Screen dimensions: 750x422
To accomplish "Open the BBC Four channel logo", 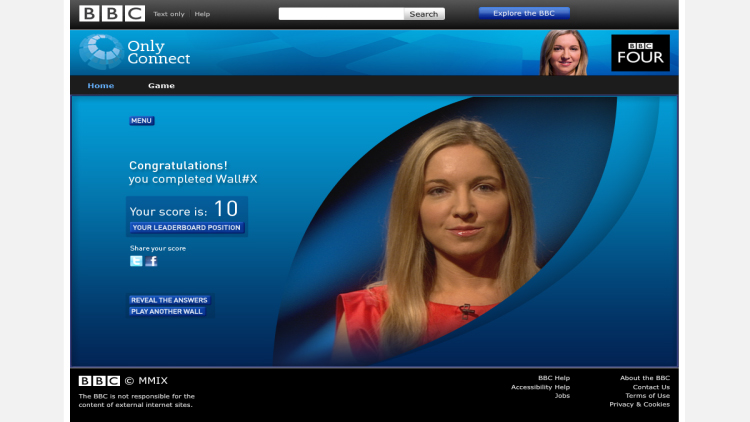I will pos(640,53).
